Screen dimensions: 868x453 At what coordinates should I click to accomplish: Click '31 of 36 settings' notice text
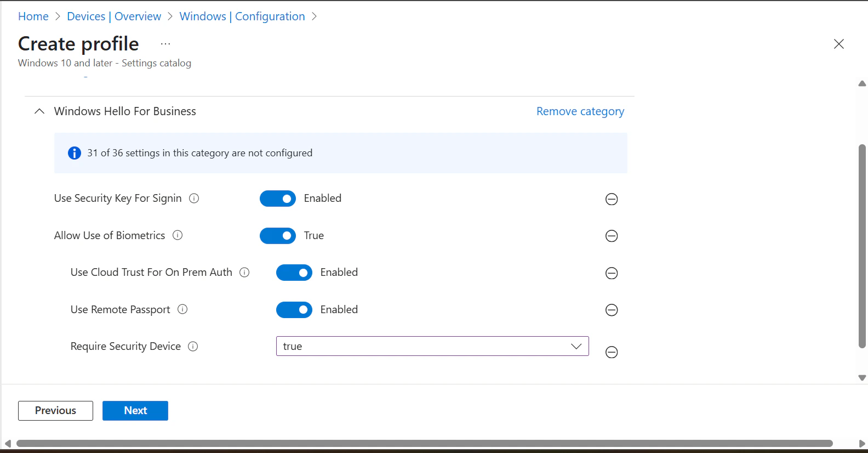(x=200, y=153)
